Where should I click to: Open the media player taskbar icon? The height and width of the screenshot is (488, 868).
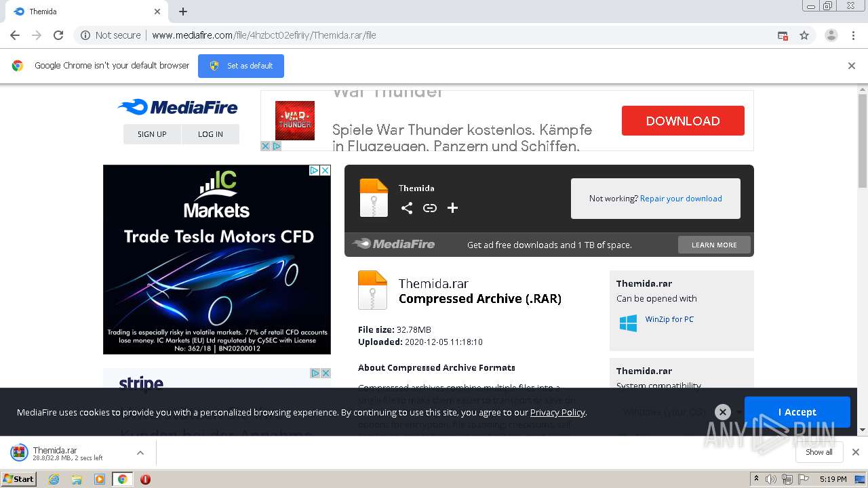click(100, 479)
